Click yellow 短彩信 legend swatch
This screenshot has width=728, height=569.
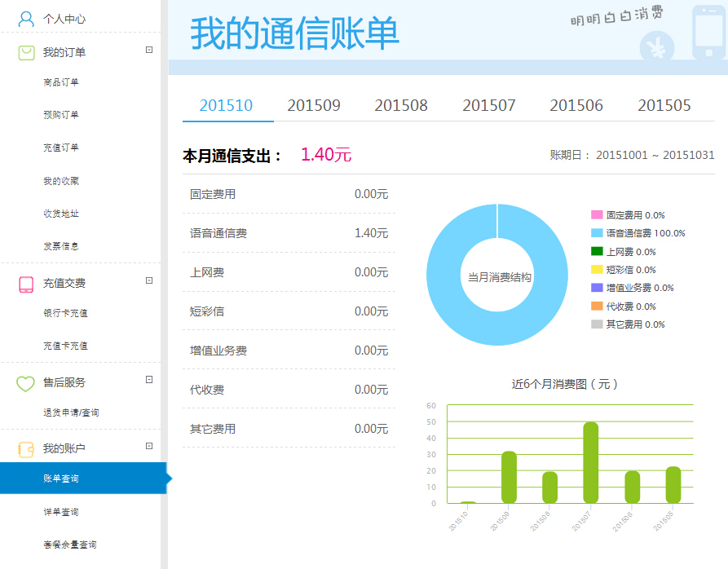pos(597,269)
